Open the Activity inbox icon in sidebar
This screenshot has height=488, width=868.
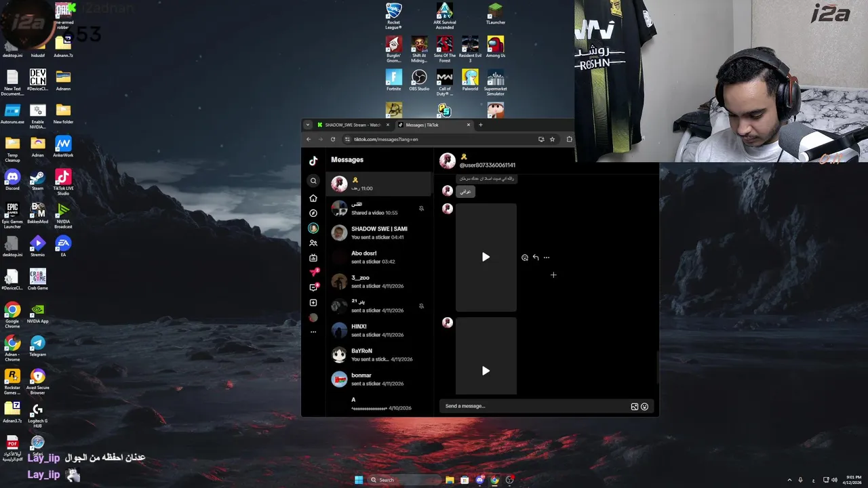314,287
